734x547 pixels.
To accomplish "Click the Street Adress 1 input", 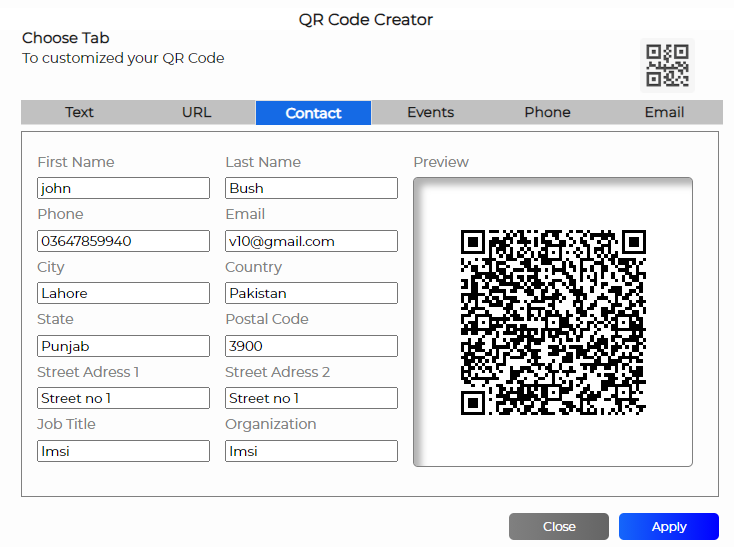I will (124, 398).
